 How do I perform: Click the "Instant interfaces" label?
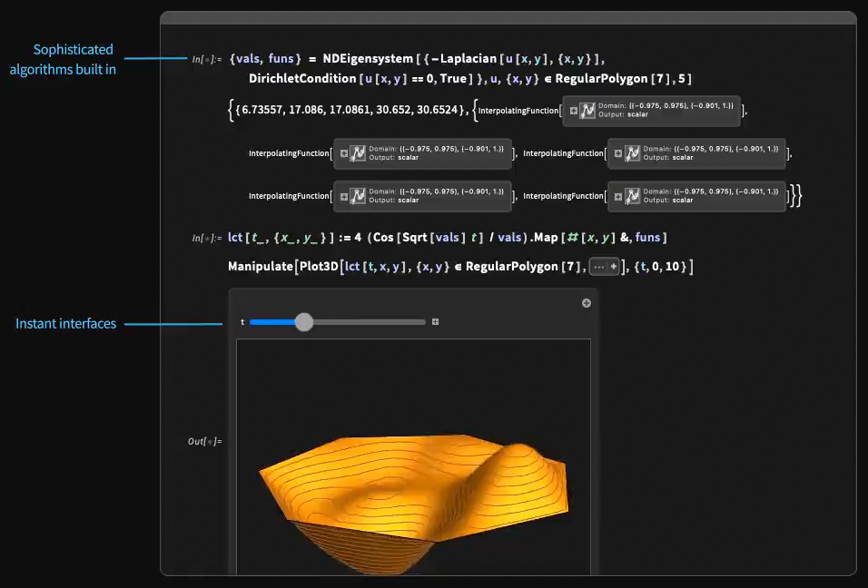pos(65,323)
